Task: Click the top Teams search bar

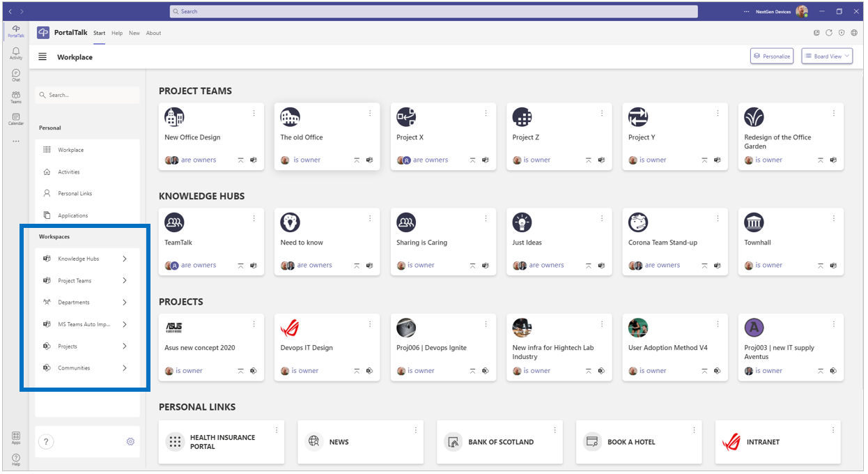Action: pos(433,12)
